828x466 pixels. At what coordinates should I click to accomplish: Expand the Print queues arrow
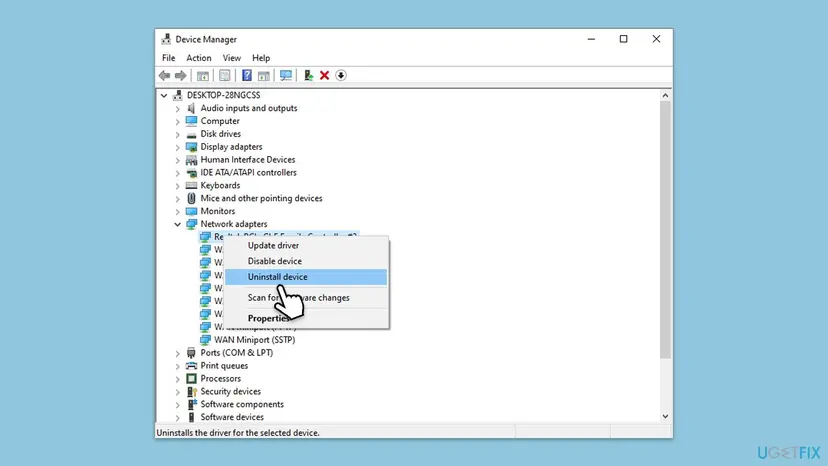[177, 366]
